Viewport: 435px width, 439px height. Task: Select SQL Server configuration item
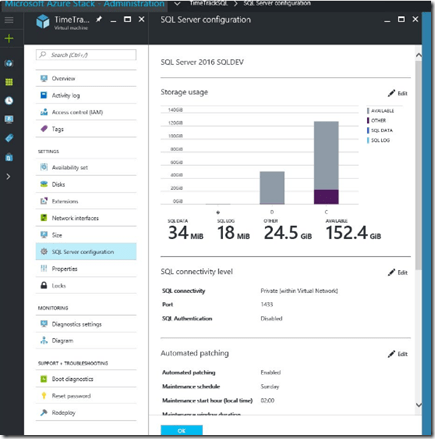(x=86, y=252)
